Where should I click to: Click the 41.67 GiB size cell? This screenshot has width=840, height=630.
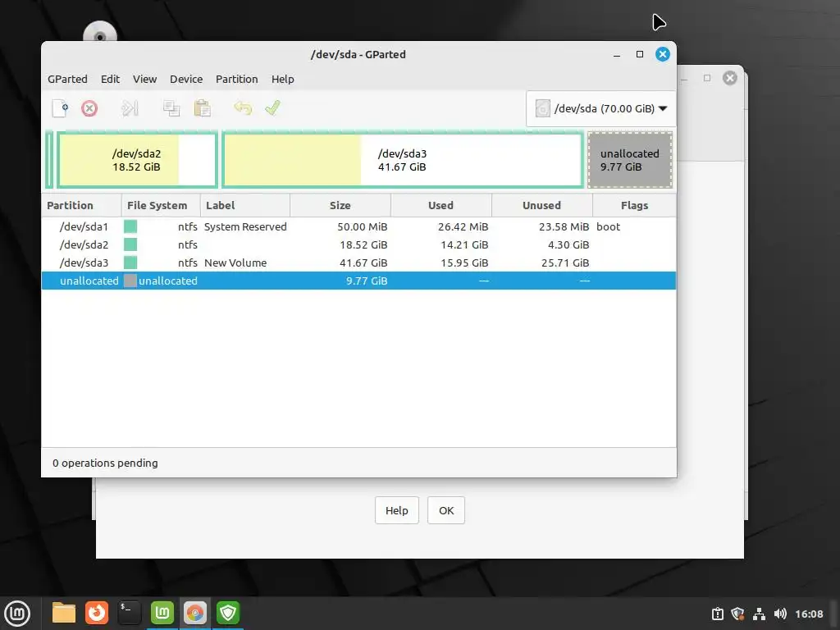363,263
